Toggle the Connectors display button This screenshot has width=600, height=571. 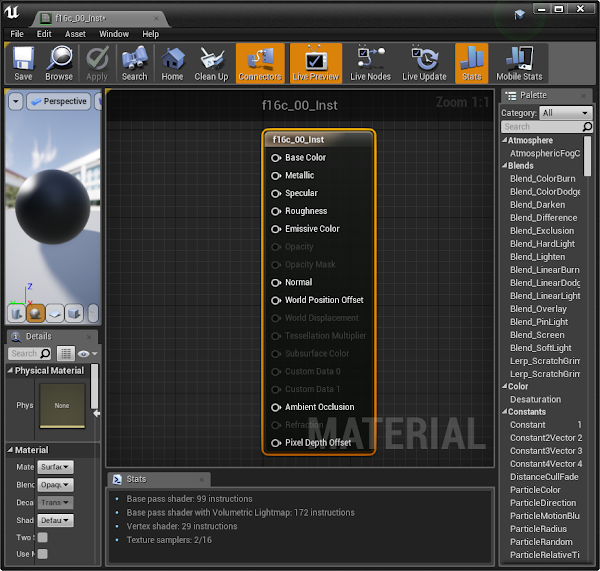pos(260,63)
